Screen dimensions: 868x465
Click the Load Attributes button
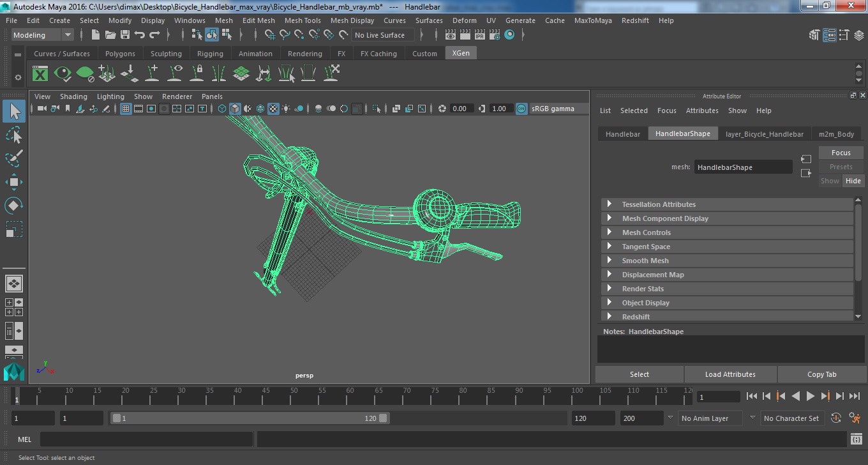click(x=730, y=374)
